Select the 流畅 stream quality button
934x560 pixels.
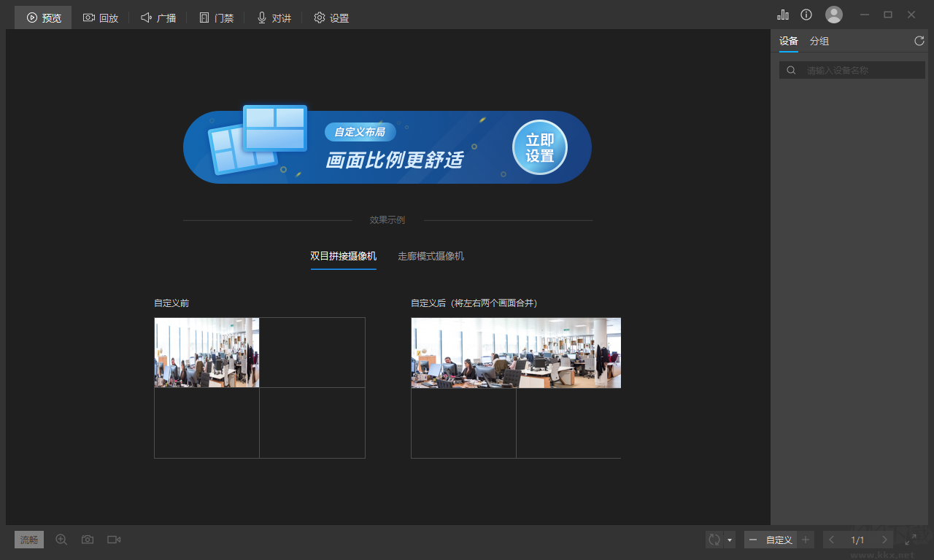click(28, 540)
